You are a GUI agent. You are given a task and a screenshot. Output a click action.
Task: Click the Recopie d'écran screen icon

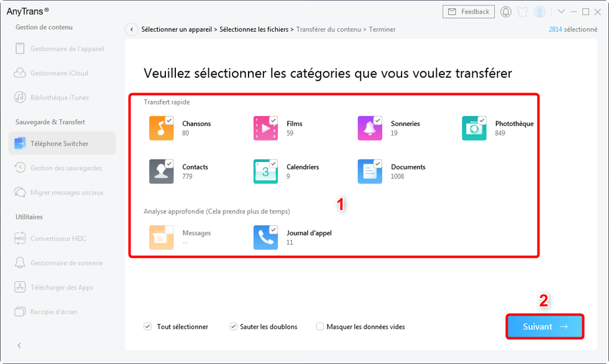[20, 312]
